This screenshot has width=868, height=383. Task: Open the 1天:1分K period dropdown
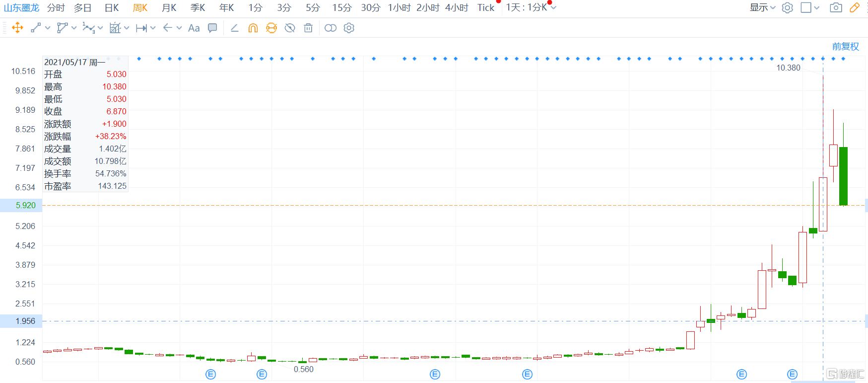(x=531, y=7)
